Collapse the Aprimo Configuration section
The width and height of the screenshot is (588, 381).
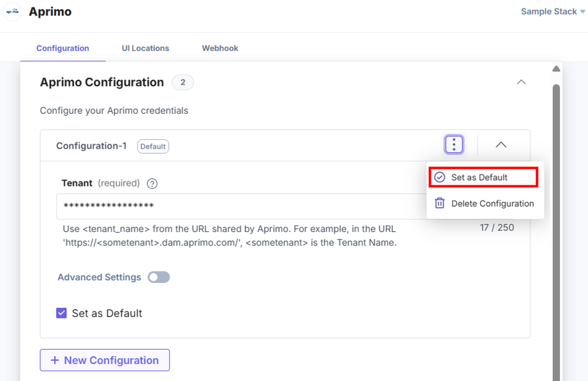[x=521, y=82]
